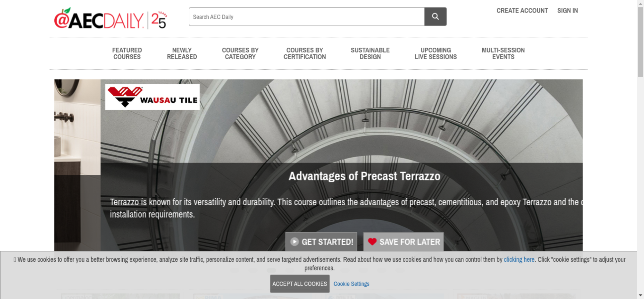Focus the Search AEC Daily field
This screenshot has width=644, height=299.
point(306,17)
